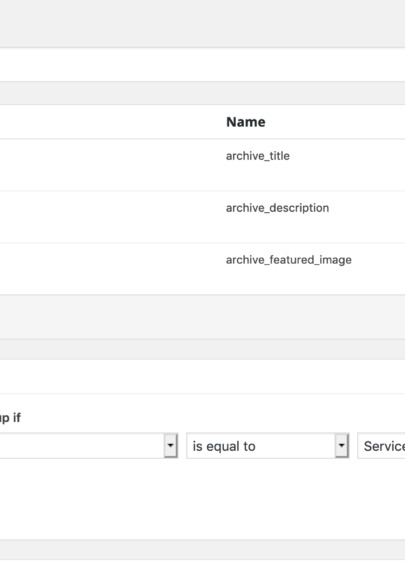Screen dimensions: 405x568
Task: Click the empty label cell of the archive_description row
Action: [109, 217]
